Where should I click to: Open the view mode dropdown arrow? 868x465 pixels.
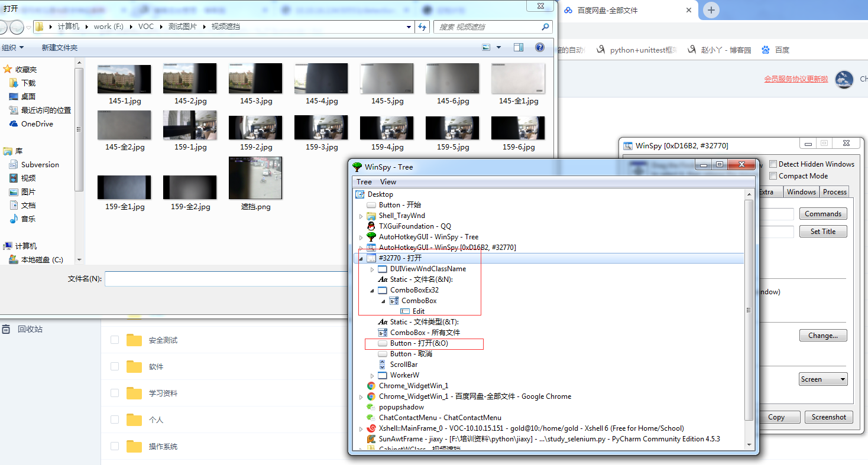pos(498,47)
